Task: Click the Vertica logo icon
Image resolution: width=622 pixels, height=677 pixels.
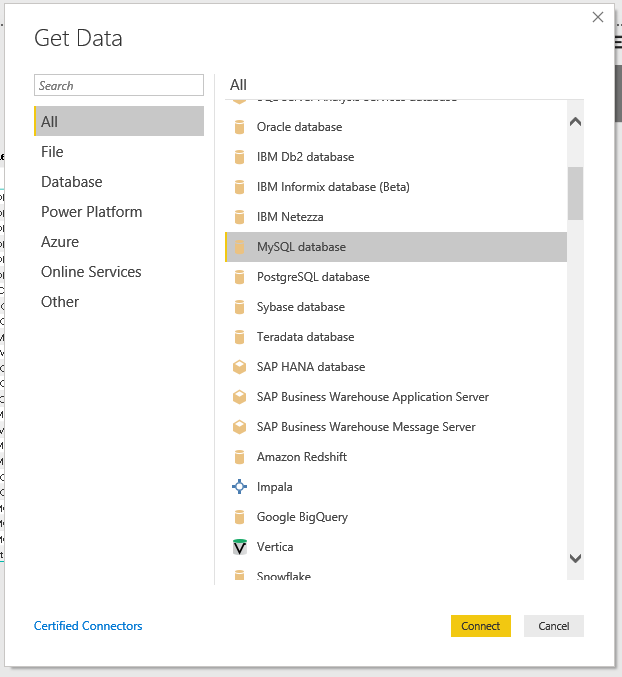Action: tap(240, 547)
